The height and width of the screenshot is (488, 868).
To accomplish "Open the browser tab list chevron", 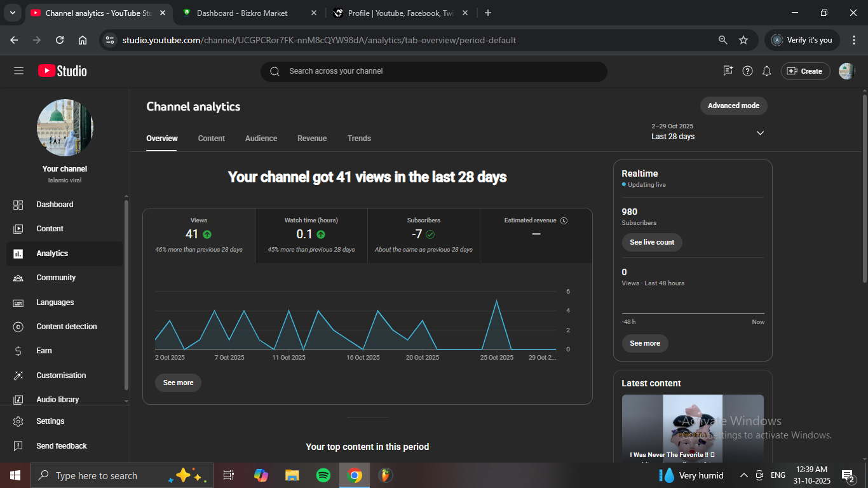I will coord(12,13).
